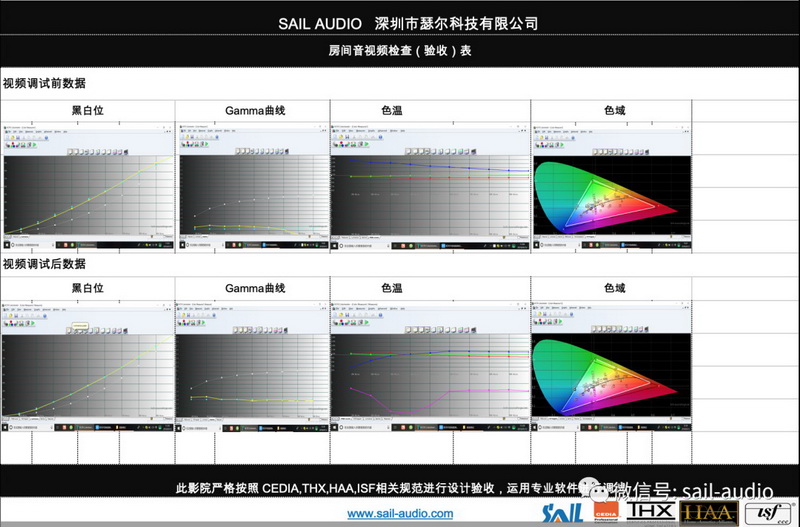Select the 黑白位 header under 视频调试前数据
The width and height of the screenshot is (800, 527).
(88, 110)
